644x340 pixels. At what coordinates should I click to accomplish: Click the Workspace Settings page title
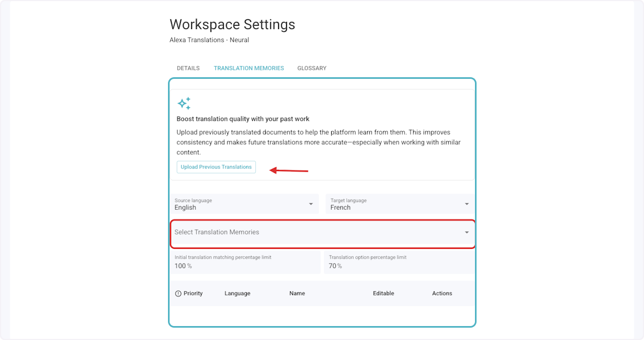coord(232,25)
